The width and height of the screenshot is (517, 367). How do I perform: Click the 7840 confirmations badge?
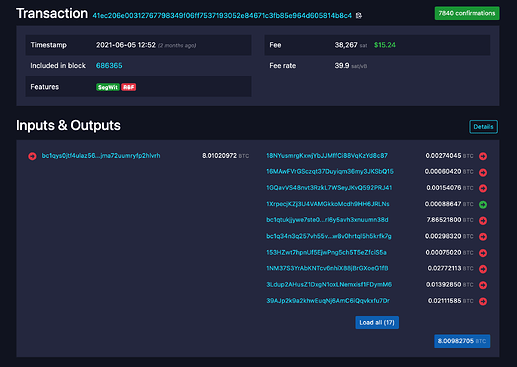tap(467, 13)
